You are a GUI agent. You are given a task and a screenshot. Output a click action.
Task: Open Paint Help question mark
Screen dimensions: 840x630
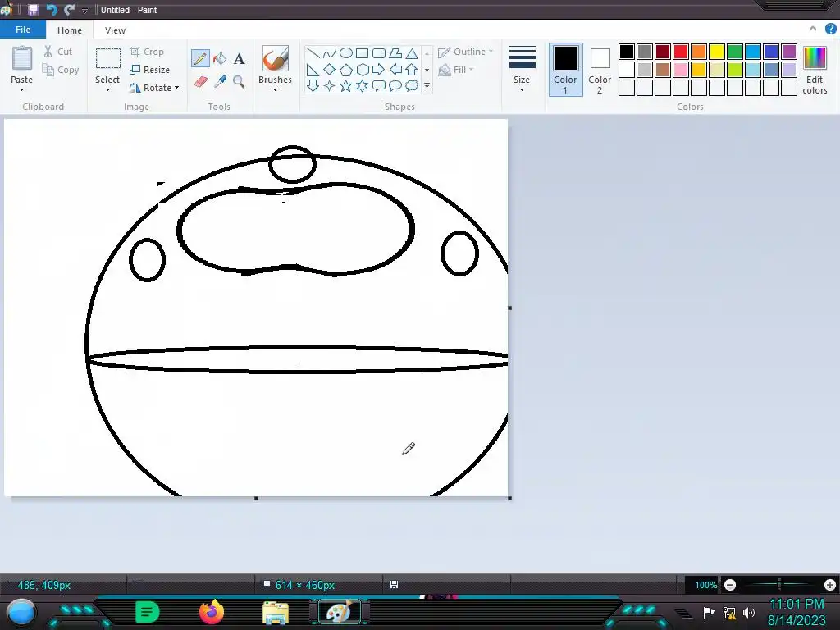click(x=830, y=29)
